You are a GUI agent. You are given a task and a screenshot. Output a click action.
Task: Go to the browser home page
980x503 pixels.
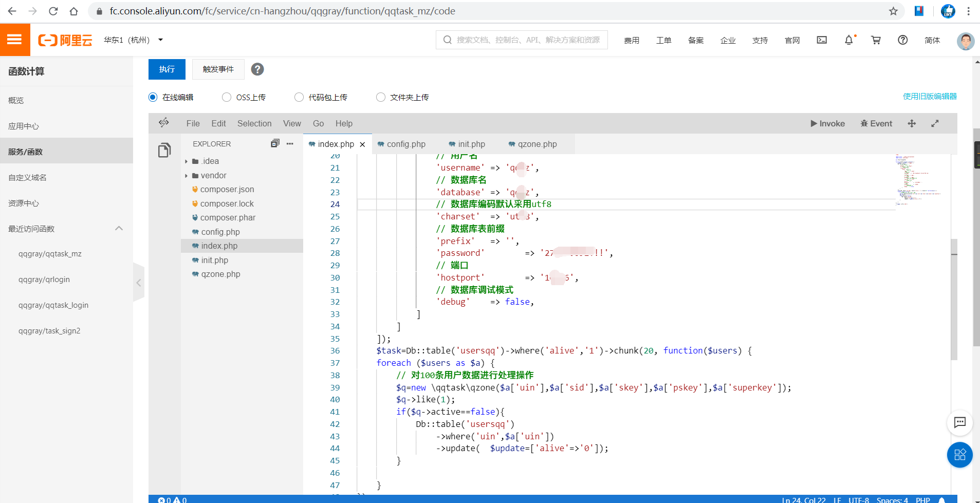click(73, 11)
